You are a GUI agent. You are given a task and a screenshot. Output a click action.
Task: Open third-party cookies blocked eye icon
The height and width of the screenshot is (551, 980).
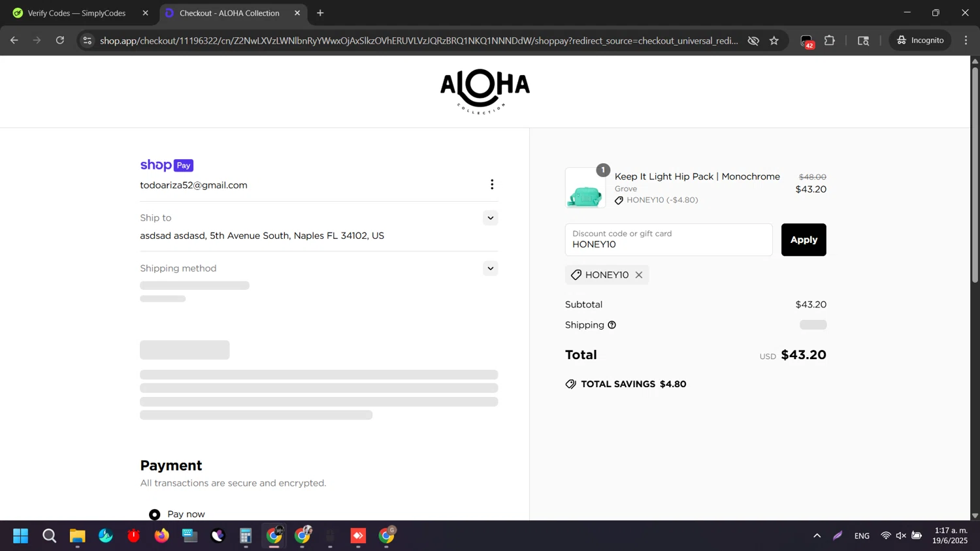753,40
